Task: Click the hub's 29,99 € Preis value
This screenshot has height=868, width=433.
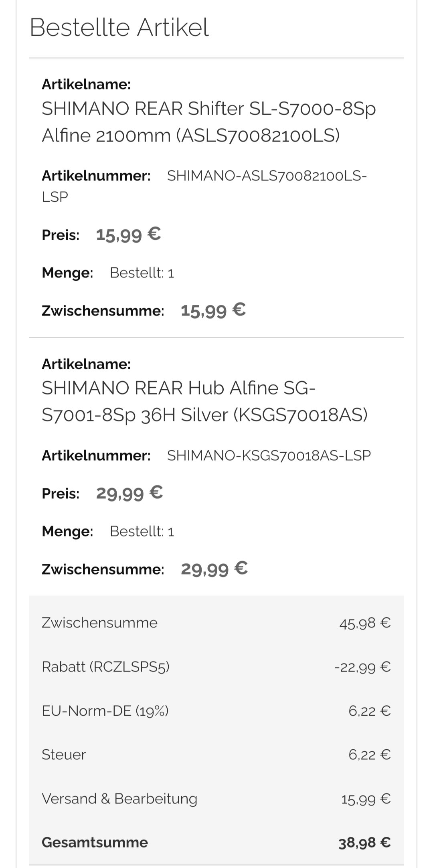Action: click(129, 493)
